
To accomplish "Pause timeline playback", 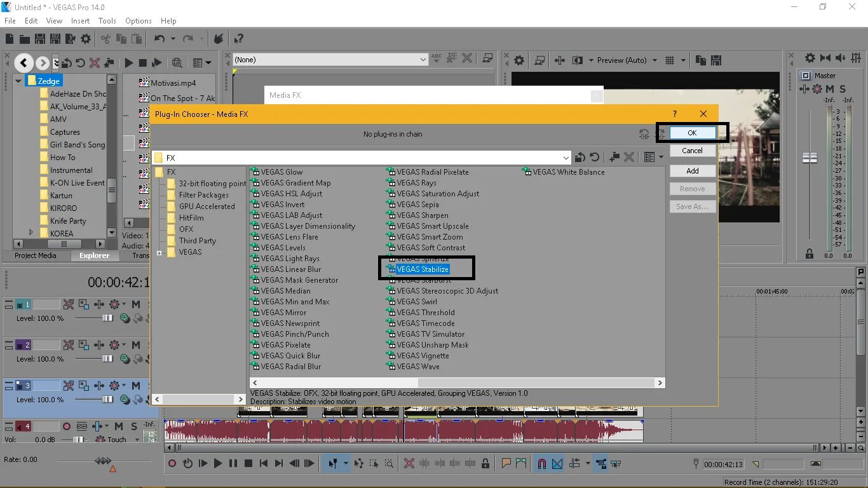I will (x=233, y=464).
